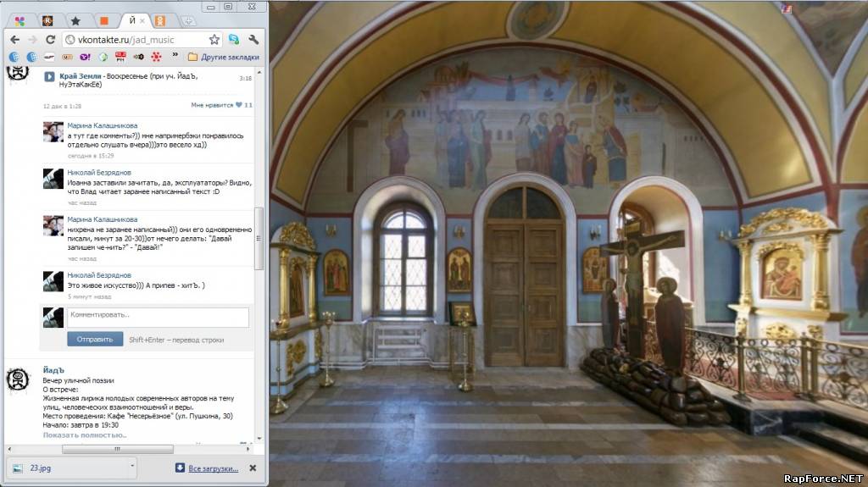Viewport: 868px width, 487px height.
Task: Bookmark this page with the star icon
Action: (214, 40)
